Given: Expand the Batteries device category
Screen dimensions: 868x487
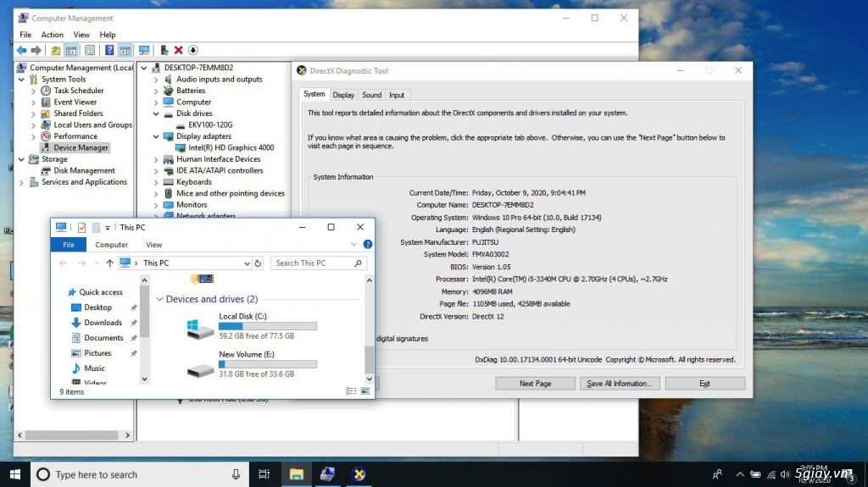Looking at the screenshot, I should coord(156,91).
